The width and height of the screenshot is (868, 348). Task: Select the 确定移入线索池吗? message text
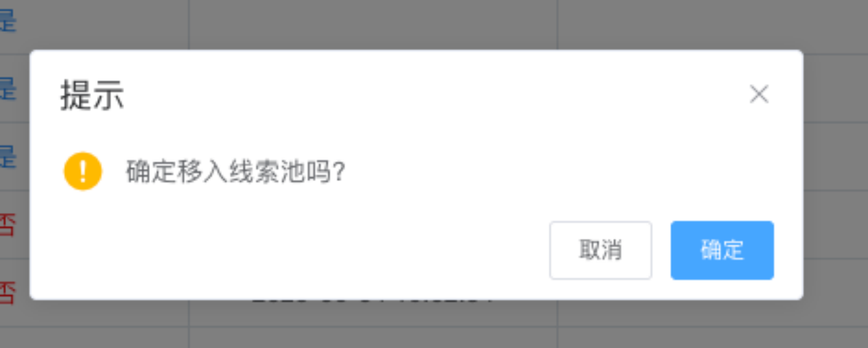(236, 172)
